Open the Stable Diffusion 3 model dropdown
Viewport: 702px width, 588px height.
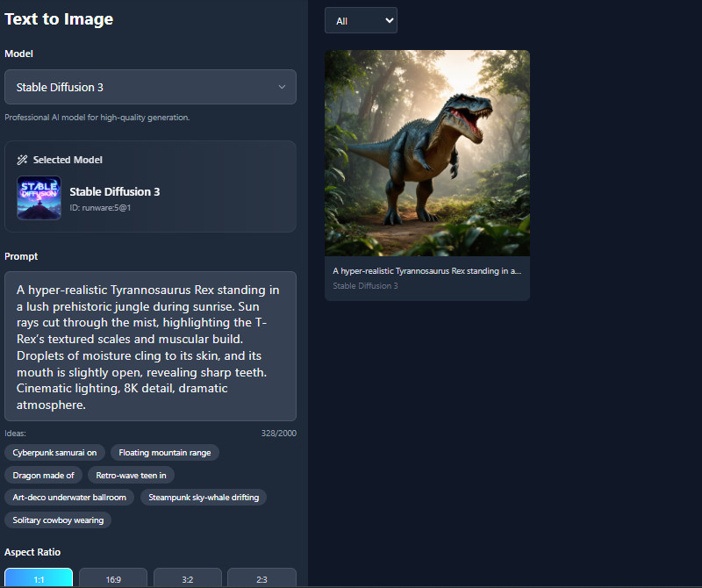click(150, 87)
